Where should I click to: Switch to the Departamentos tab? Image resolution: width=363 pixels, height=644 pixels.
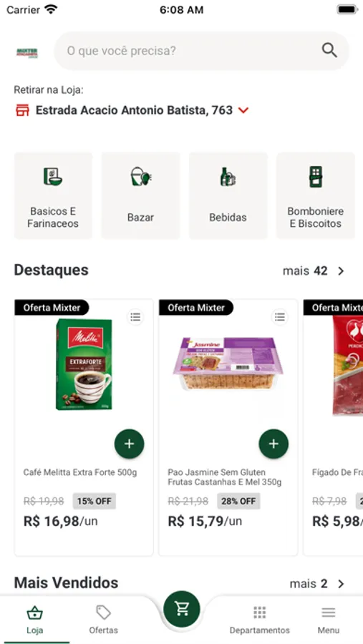pyautogui.click(x=259, y=620)
